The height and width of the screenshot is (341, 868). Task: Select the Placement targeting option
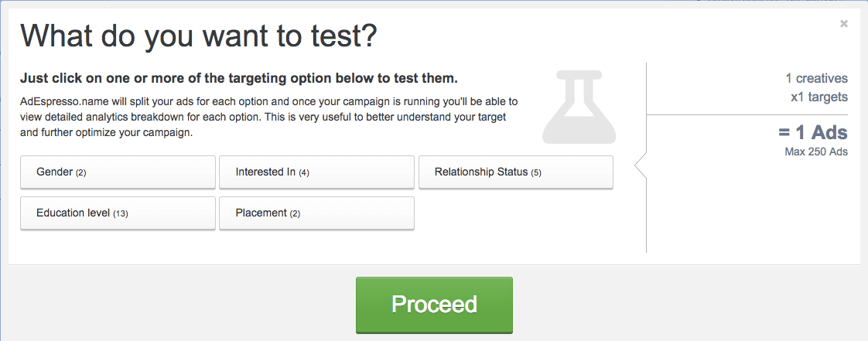pyautogui.click(x=316, y=213)
